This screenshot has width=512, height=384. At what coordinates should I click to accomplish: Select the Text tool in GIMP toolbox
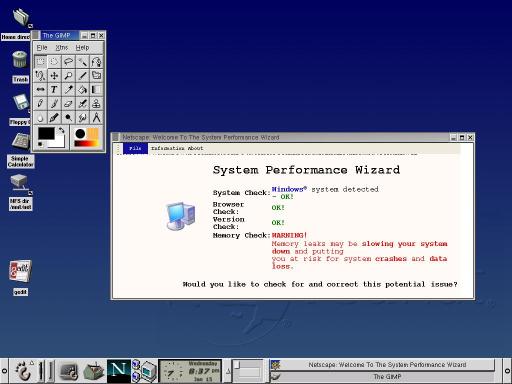click(54, 90)
